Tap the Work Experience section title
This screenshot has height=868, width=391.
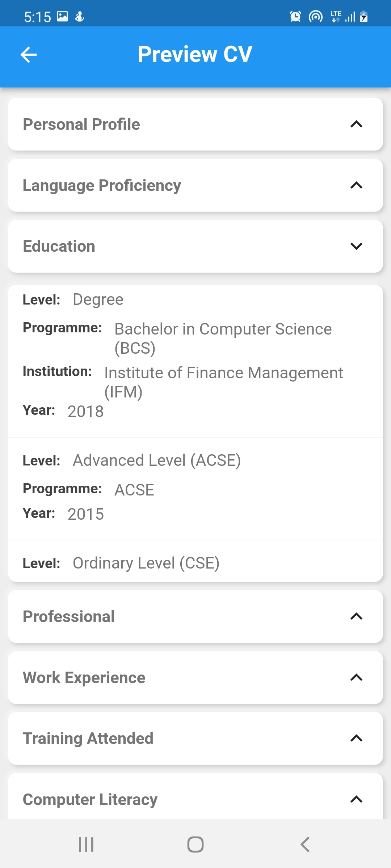84,678
